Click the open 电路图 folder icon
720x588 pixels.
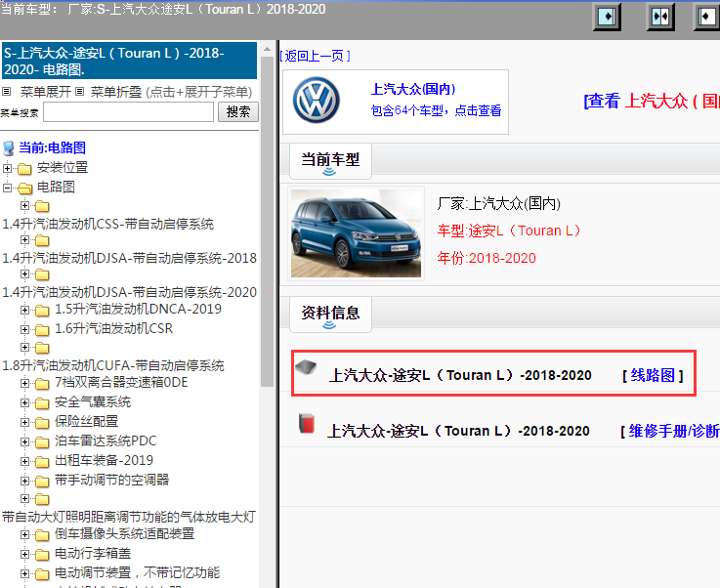[x=24, y=189]
